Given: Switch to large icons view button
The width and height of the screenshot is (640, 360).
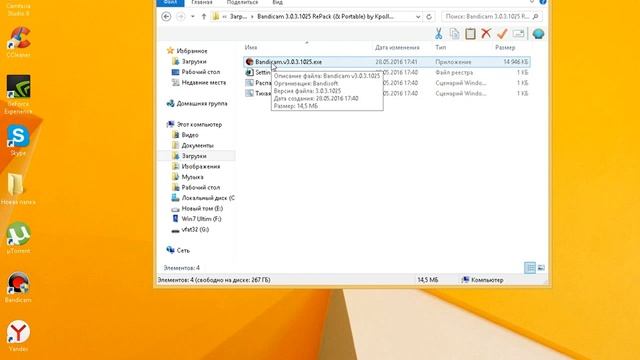Looking at the screenshot, I should [541, 268].
